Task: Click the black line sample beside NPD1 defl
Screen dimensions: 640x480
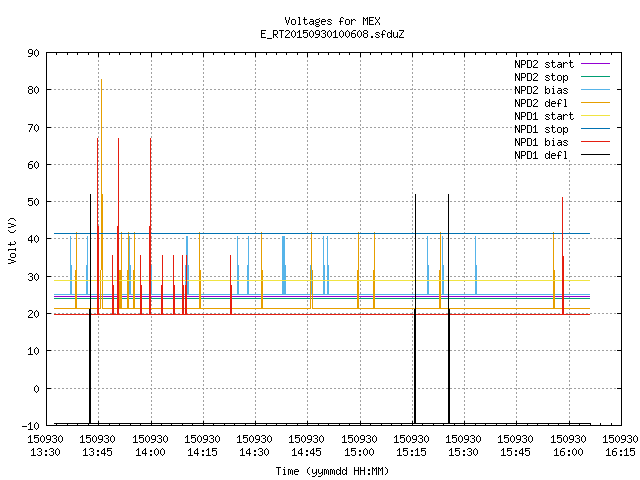Action: point(595,155)
